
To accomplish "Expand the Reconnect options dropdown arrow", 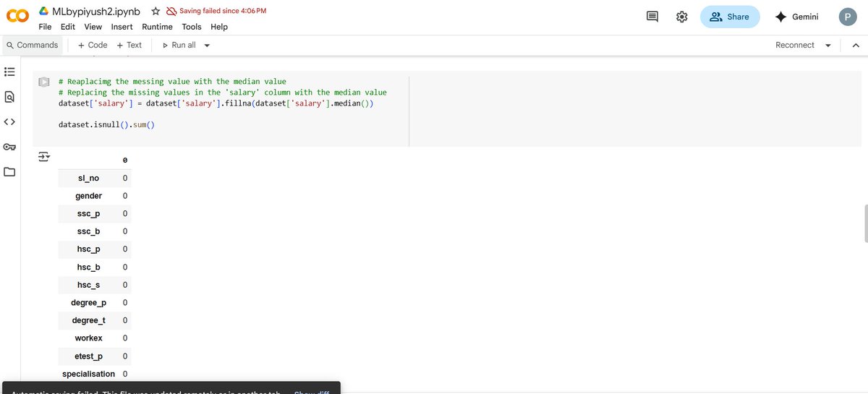I will (828, 45).
